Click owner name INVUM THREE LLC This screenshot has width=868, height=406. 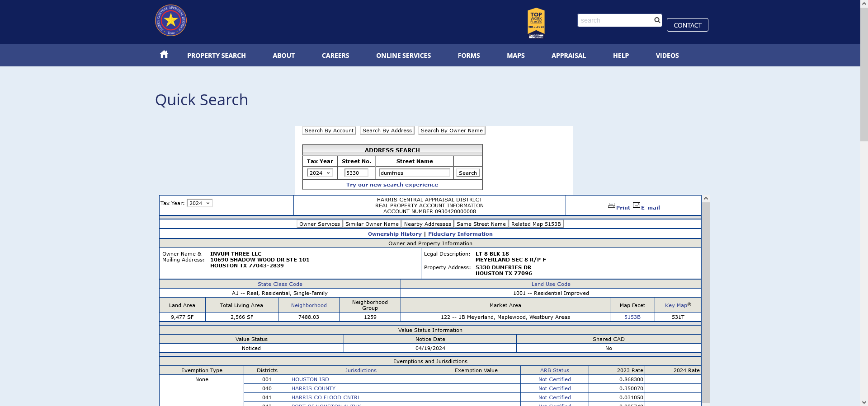point(236,254)
